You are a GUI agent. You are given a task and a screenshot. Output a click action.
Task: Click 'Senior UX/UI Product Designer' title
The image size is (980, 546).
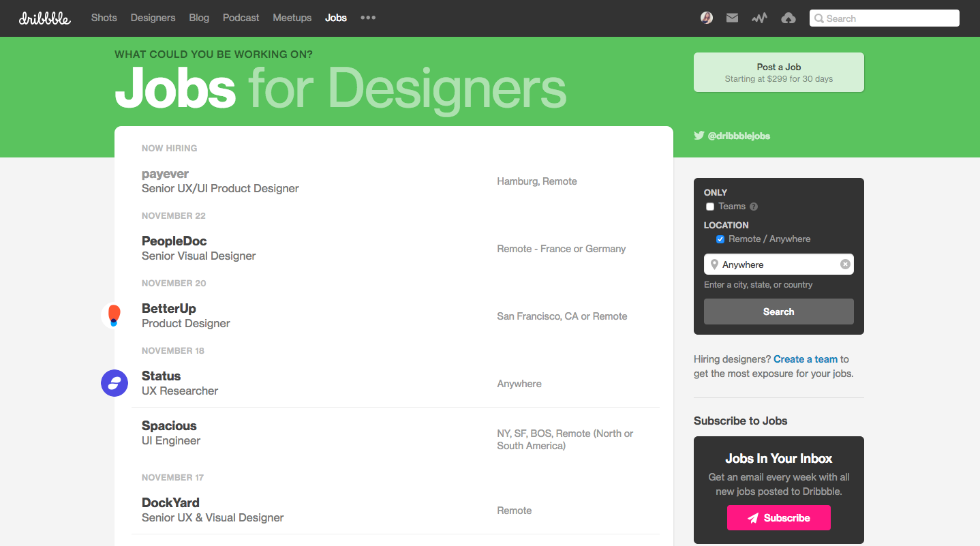click(220, 189)
